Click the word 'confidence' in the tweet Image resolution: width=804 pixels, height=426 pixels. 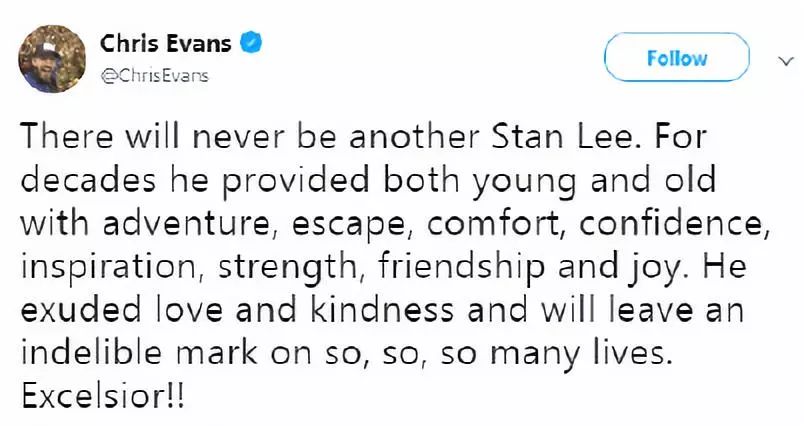click(675, 224)
